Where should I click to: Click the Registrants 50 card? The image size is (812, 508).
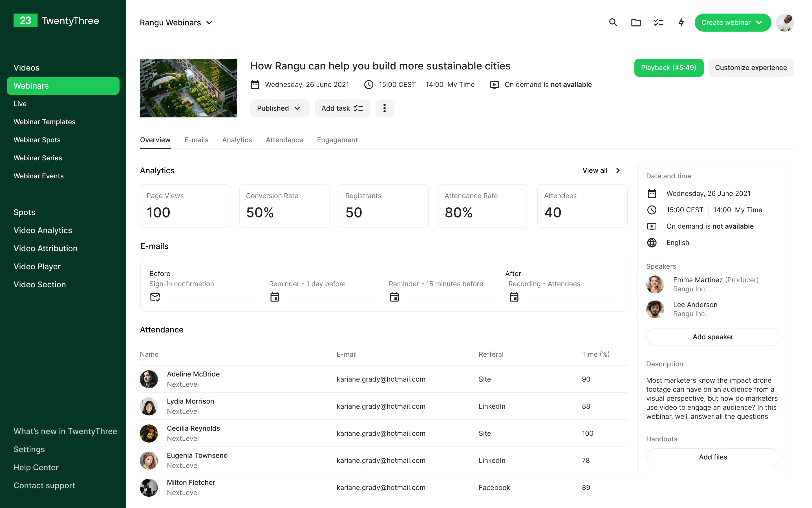383,206
